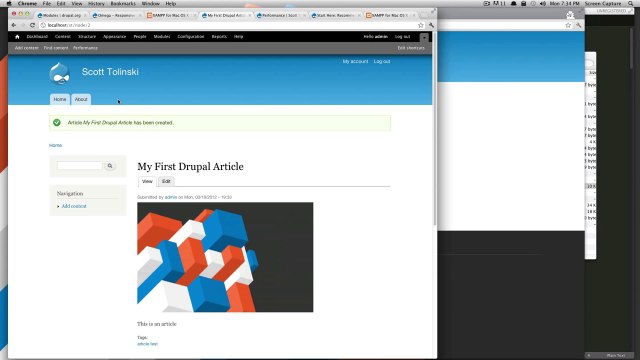The height and width of the screenshot is (360, 640).
Task: Click the Hello admin user link
Action: pyautogui.click(x=376, y=37)
